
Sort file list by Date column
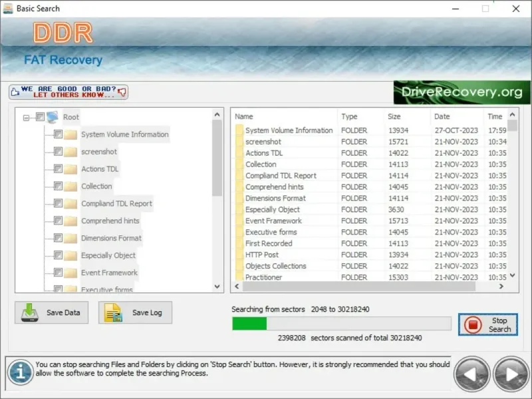tap(457, 116)
